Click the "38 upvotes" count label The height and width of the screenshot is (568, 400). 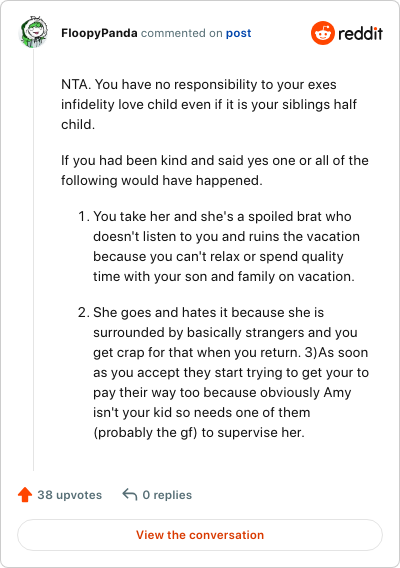click(x=70, y=495)
